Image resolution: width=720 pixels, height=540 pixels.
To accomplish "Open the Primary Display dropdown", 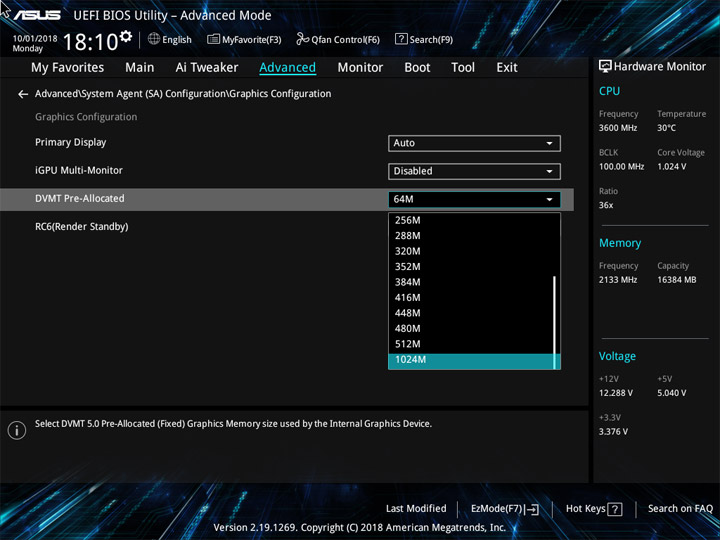I will point(474,143).
